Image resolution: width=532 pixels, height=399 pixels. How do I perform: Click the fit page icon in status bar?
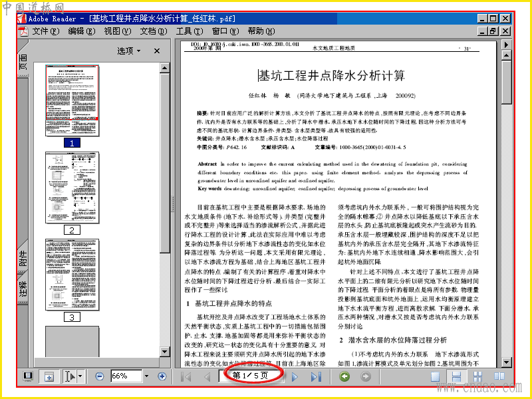pyautogui.click(x=49, y=376)
